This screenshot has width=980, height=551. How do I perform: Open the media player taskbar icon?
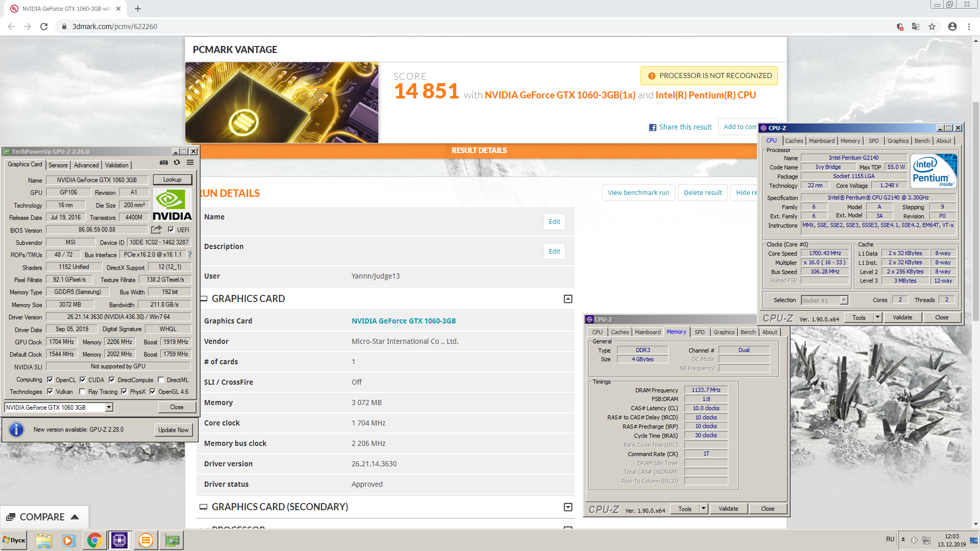(68, 540)
